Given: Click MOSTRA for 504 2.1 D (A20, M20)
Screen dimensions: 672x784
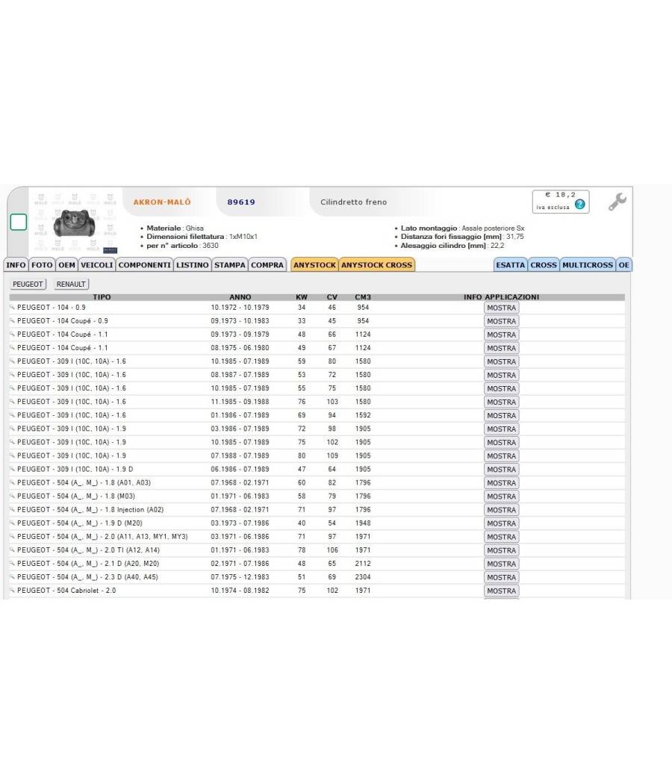Looking at the screenshot, I should [x=502, y=564].
